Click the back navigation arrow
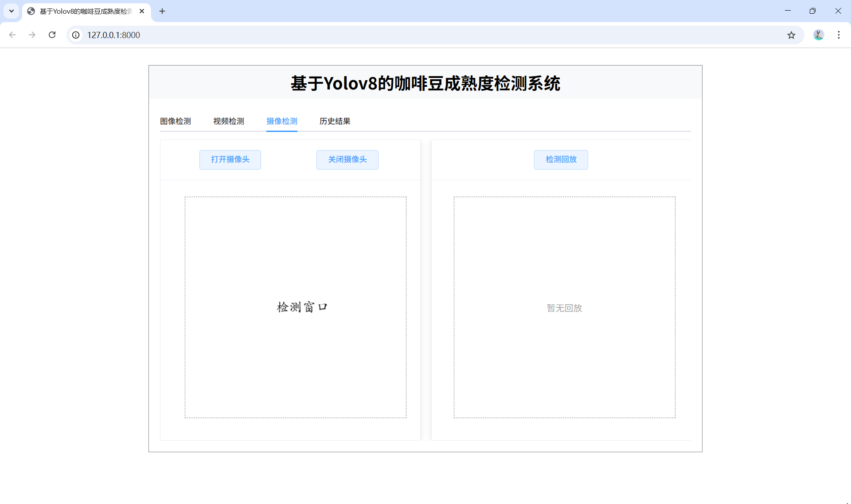 [12, 35]
